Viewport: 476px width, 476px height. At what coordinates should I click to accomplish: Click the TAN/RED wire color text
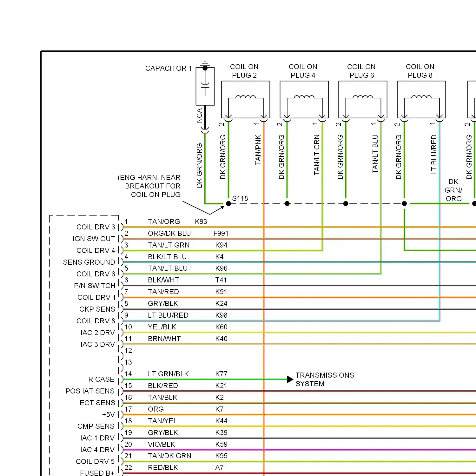click(x=163, y=292)
